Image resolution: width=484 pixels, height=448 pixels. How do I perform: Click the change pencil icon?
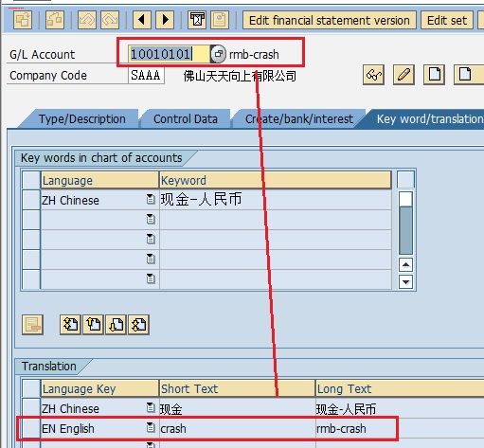point(403,75)
